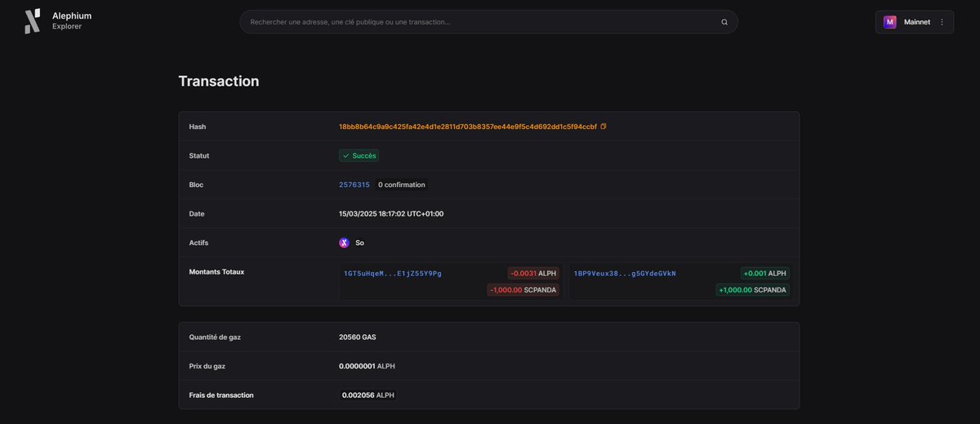Click the Quantité de gaz label

click(215, 337)
